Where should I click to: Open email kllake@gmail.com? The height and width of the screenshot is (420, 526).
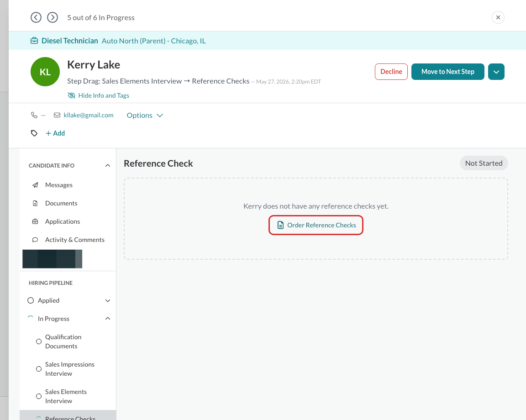tap(89, 115)
